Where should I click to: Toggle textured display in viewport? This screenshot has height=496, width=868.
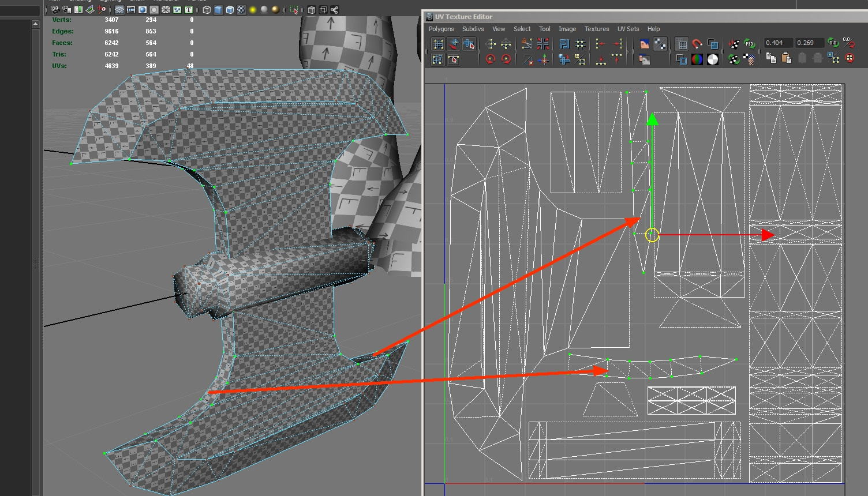coord(241,10)
